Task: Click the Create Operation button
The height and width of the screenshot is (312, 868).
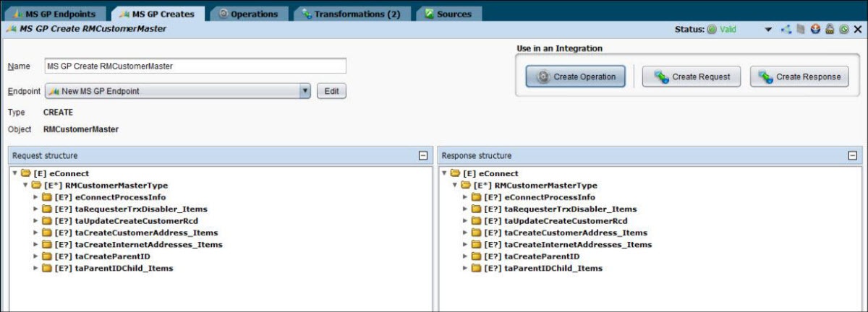Action: 576,77
